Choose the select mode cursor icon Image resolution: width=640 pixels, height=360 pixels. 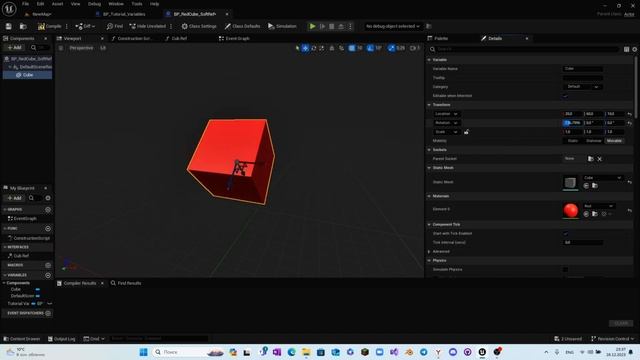point(297,48)
